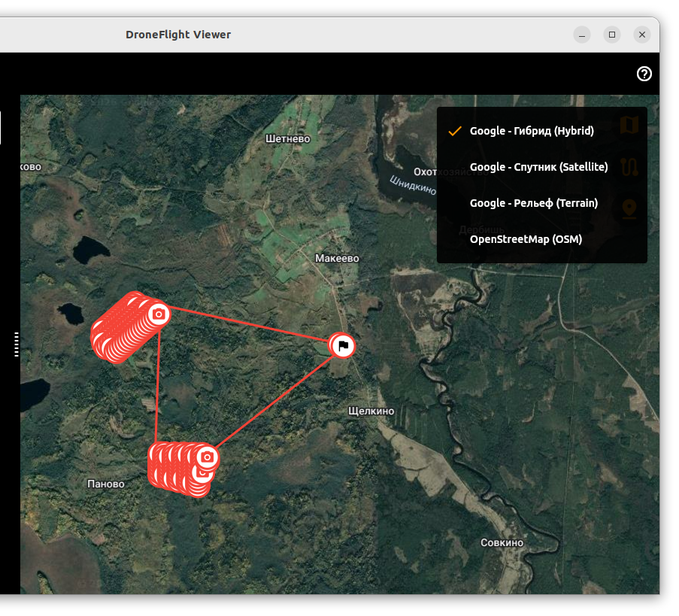Select the topmost camera marker in the southern cluster
The width and height of the screenshot is (679, 616).
(x=208, y=457)
